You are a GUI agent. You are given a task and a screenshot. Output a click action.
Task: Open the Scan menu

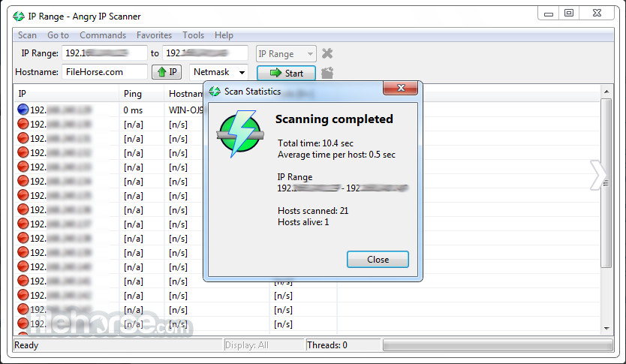[27, 35]
